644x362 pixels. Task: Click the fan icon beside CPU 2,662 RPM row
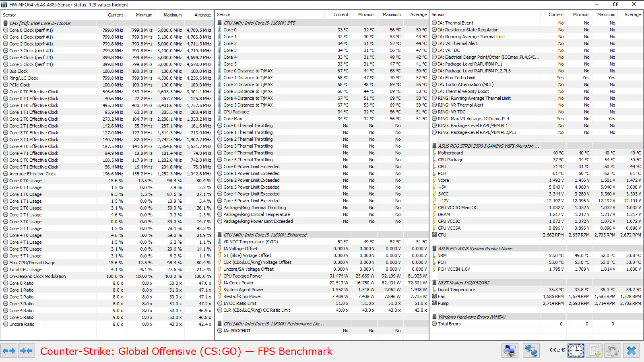(434, 235)
